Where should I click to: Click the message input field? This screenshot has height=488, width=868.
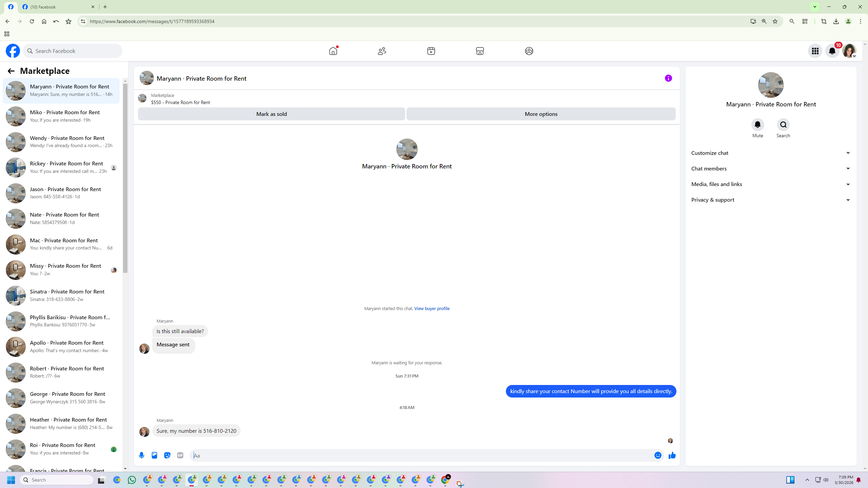pos(420,455)
